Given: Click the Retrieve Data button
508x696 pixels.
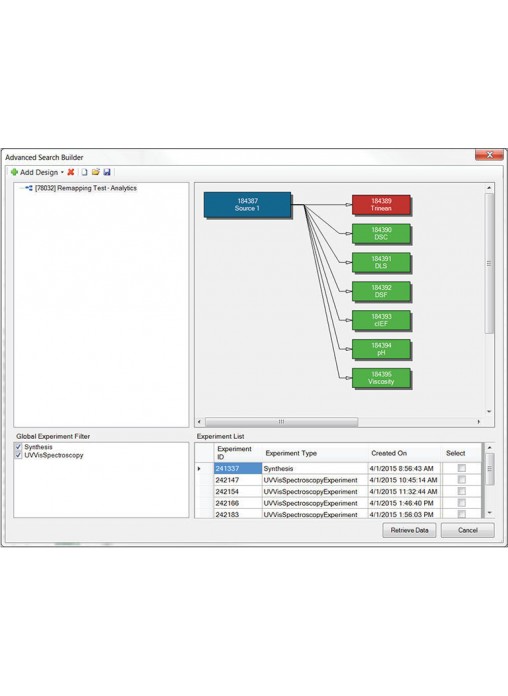Looking at the screenshot, I should pyautogui.click(x=409, y=530).
